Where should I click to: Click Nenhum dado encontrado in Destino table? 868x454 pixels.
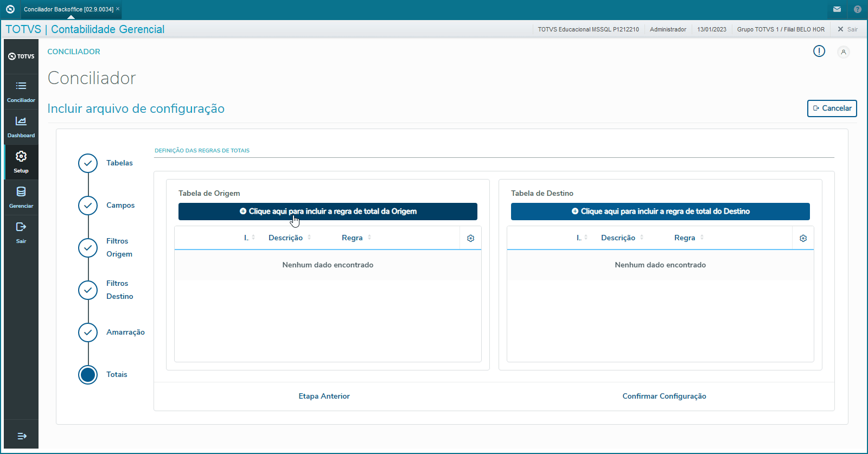(x=660, y=265)
